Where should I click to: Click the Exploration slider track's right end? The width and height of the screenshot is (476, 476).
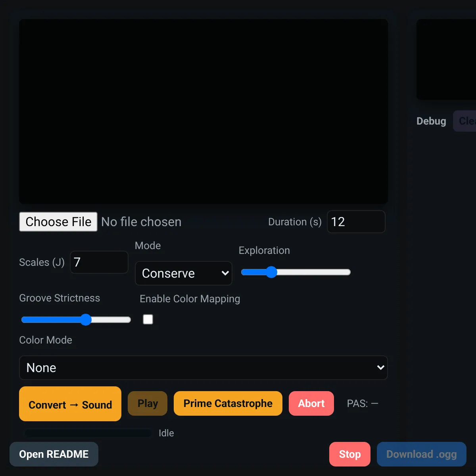[x=347, y=272]
